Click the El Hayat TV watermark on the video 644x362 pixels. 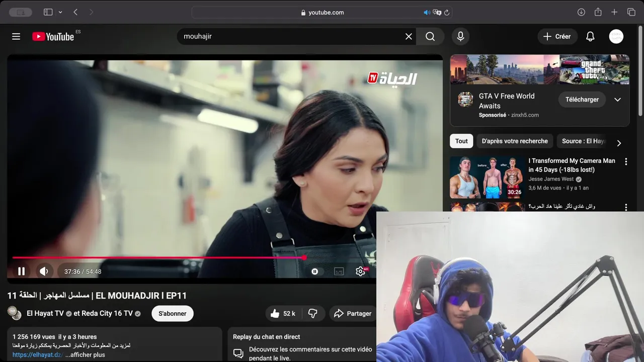pos(392,78)
